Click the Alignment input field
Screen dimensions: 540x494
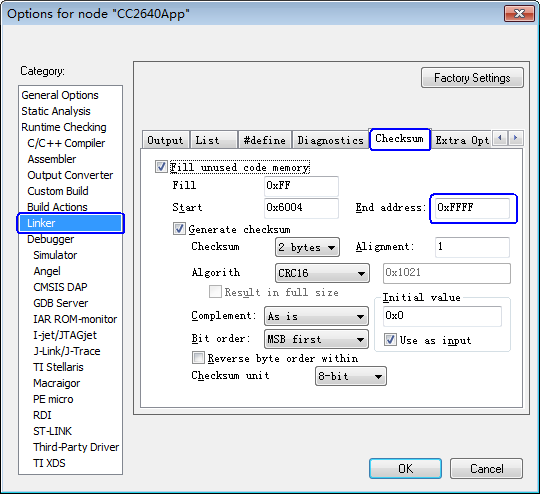tap(472, 247)
